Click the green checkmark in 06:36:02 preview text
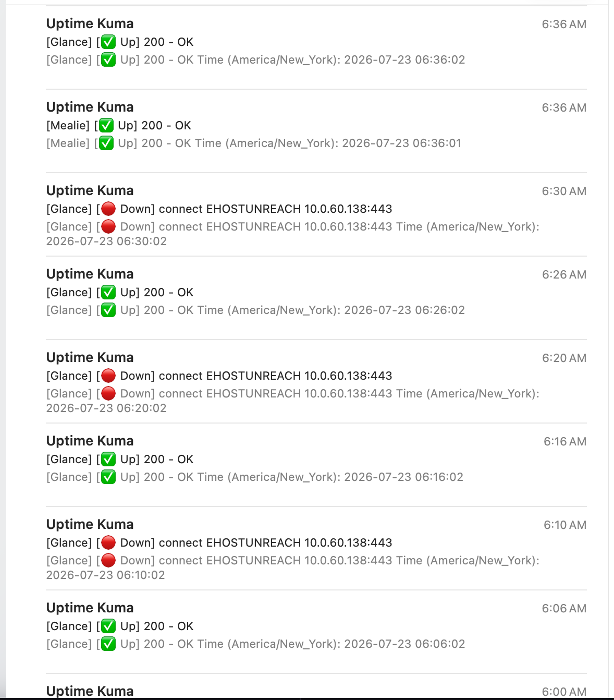The width and height of the screenshot is (614, 700). [108, 59]
